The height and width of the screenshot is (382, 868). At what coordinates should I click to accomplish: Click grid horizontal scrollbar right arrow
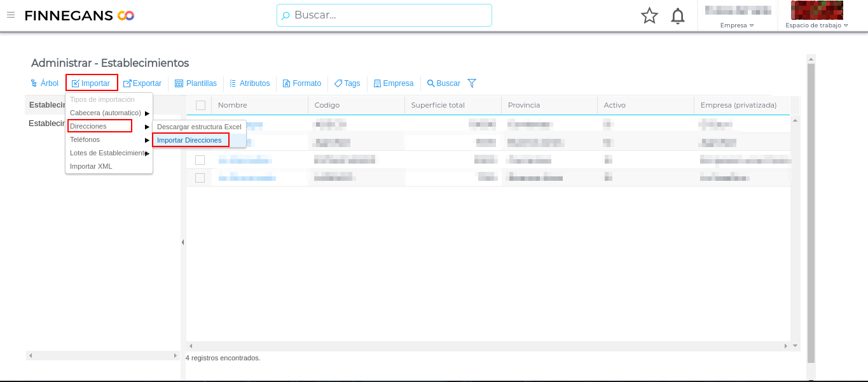click(786, 346)
